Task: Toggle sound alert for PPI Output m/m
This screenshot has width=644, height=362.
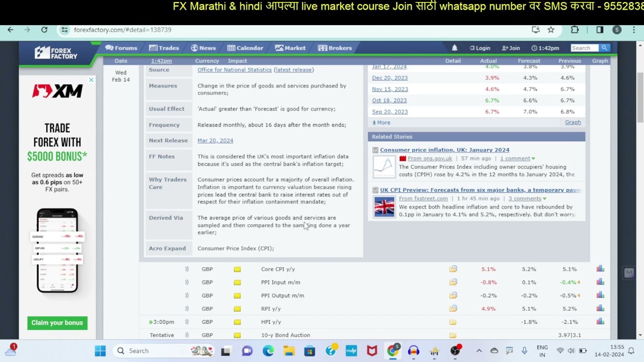Action: (187, 296)
